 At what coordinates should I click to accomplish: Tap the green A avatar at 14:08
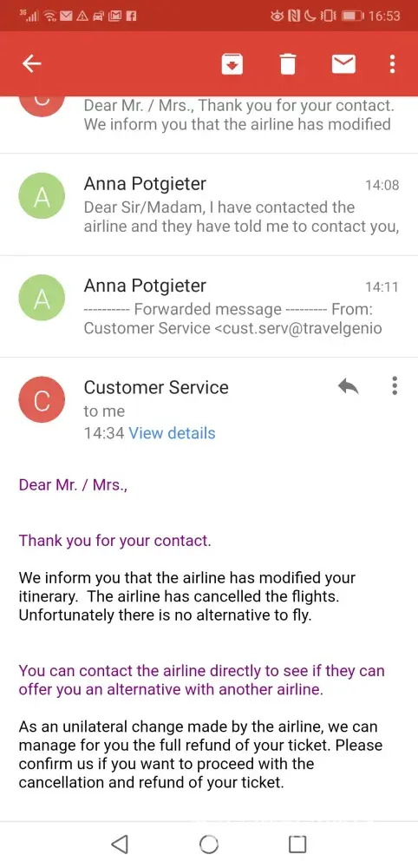(x=42, y=196)
